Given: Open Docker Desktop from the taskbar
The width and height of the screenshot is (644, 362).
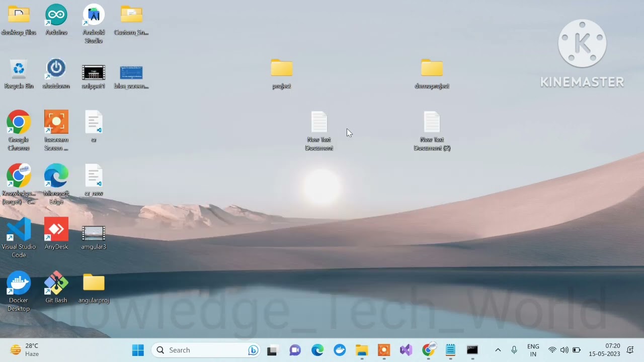Looking at the screenshot, I should 340,350.
